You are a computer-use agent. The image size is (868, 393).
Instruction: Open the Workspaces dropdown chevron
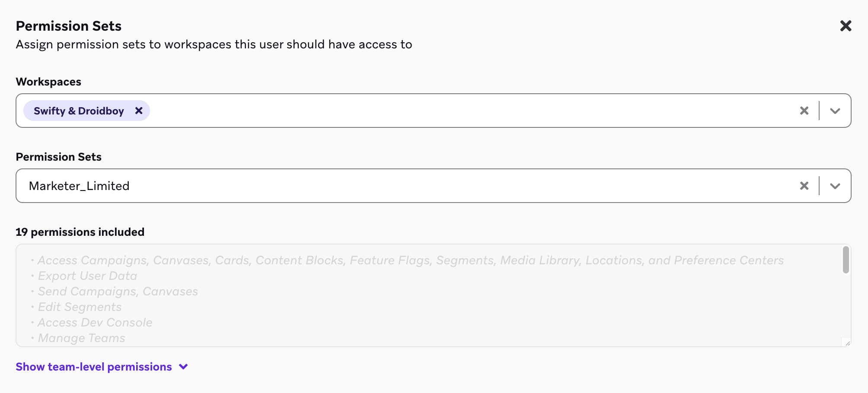pyautogui.click(x=835, y=111)
